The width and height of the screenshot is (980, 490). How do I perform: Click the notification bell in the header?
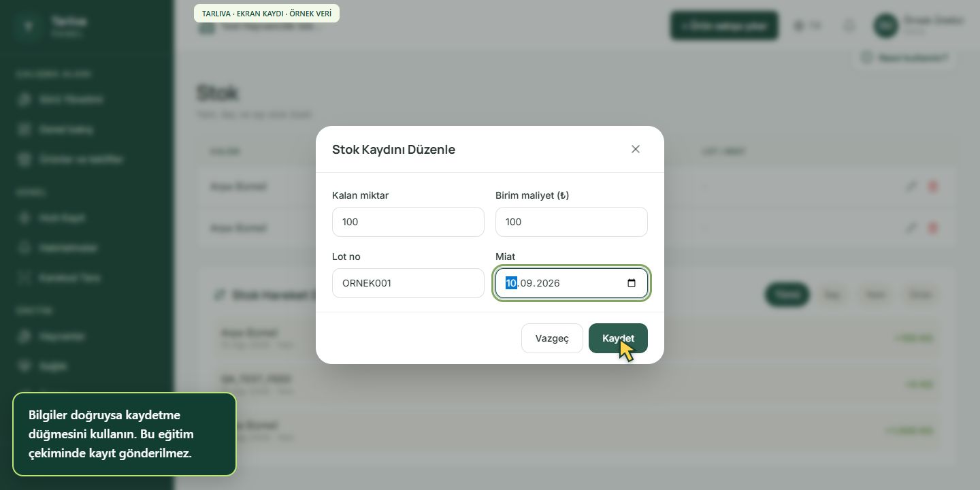[x=849, y=26]
